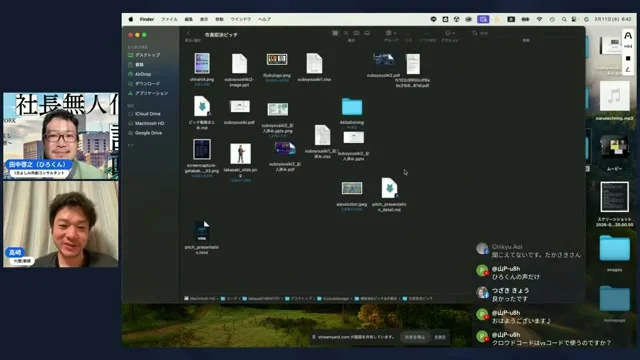
Task: Select the ouboyoushiki2-image.ppt file
Action: coord(239,69)
